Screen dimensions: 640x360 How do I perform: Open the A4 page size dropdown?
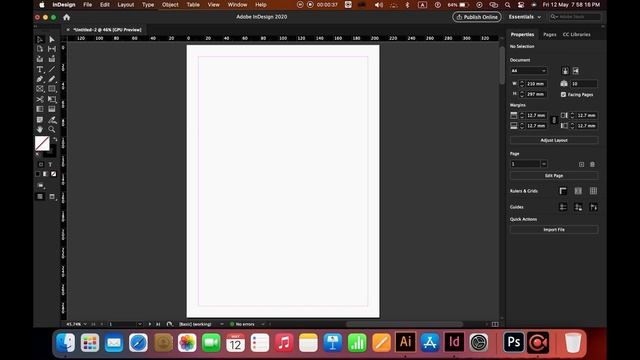pos(529,71)
